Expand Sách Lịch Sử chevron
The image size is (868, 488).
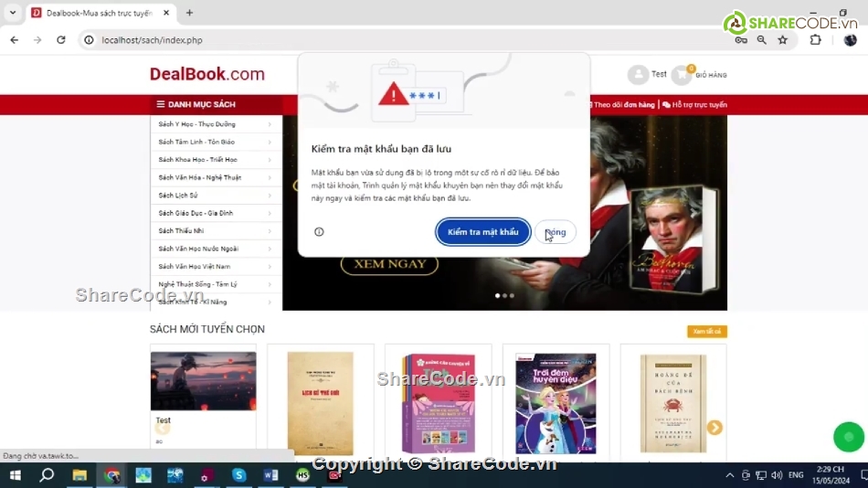(270, 195)
